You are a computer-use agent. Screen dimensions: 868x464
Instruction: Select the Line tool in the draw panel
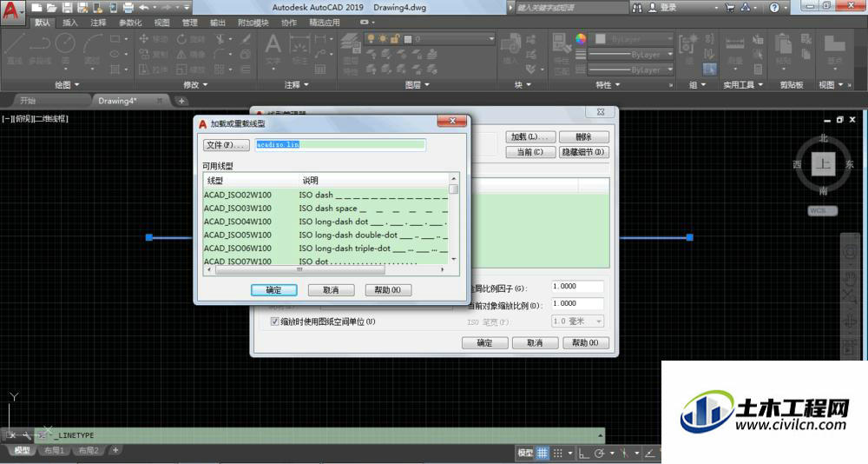coord(15,49)
